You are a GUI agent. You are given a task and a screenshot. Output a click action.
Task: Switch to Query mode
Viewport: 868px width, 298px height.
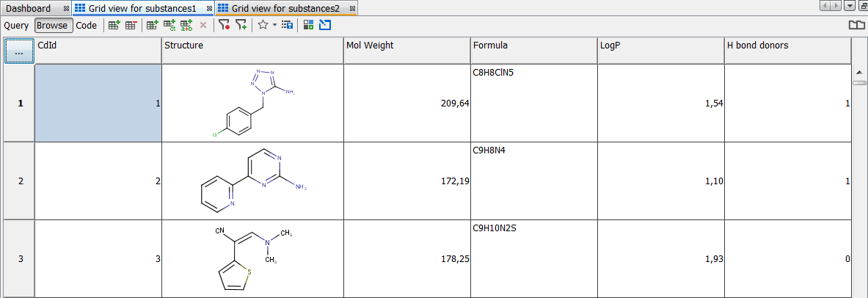(16, 25)
